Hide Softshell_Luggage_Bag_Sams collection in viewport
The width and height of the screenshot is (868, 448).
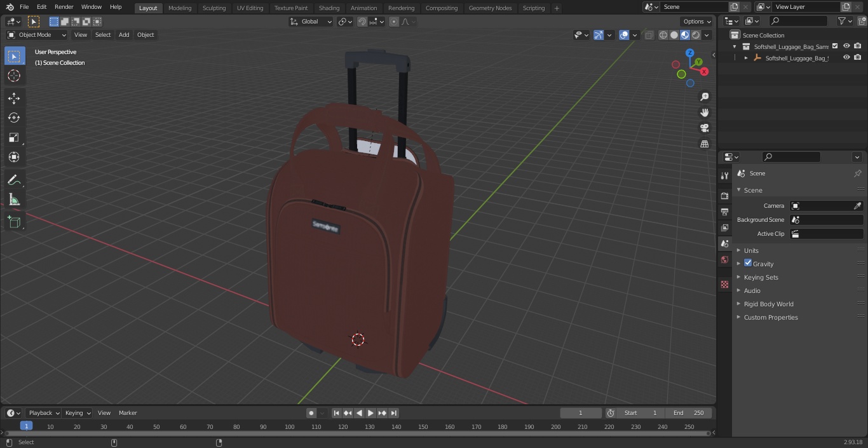(846, 46)
